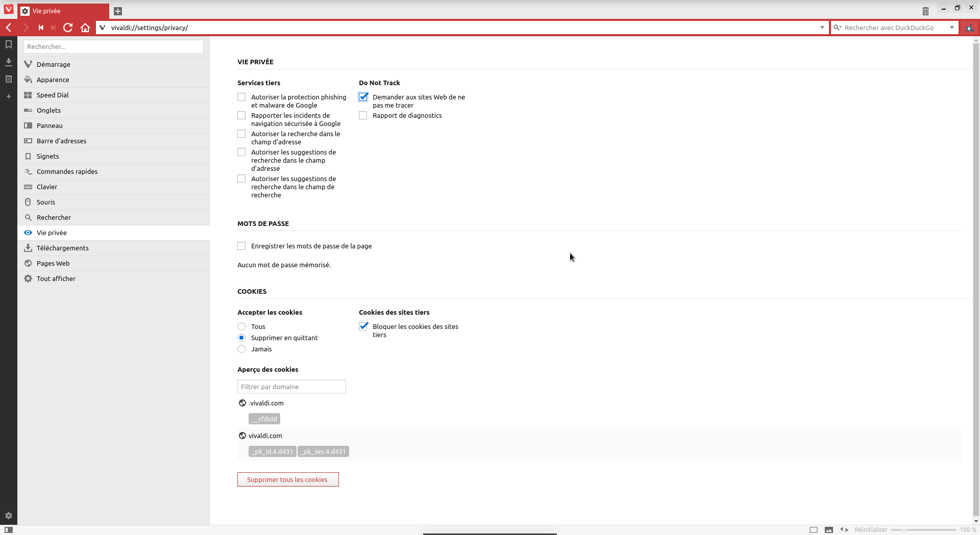Open the DuckDuckGo search field dropdown arrow
This screenshot has height=535, width=980.
click(952, 28)
